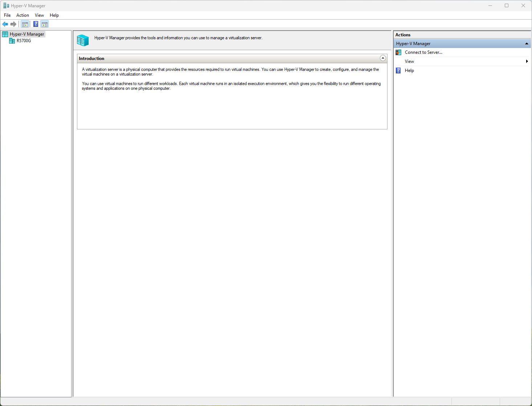This screenshot has width=532, height=406.
Task: Close the Hyper-V Manager window
Action: [523, 5]
